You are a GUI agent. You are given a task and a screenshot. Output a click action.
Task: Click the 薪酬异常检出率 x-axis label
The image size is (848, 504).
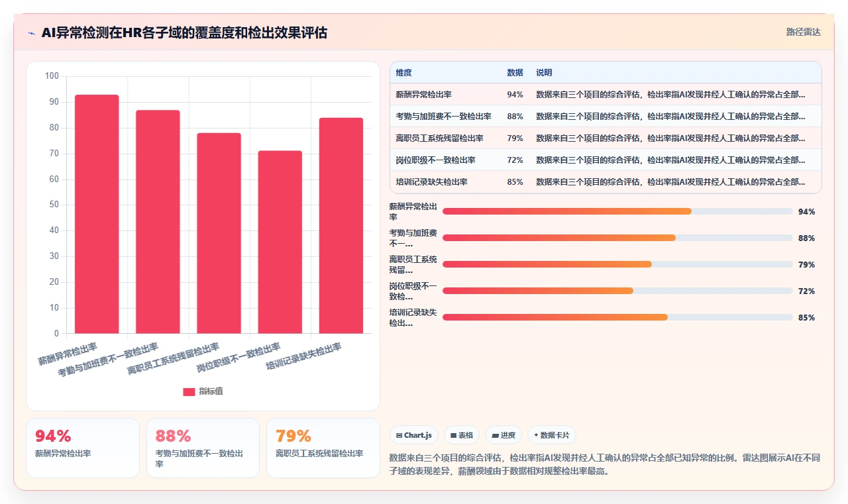click(68, 354)
